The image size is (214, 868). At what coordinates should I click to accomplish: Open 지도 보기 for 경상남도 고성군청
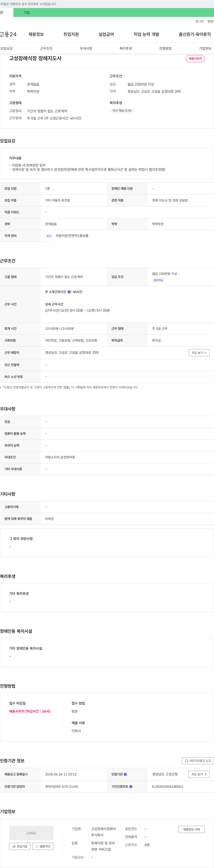tap(199, 774)
